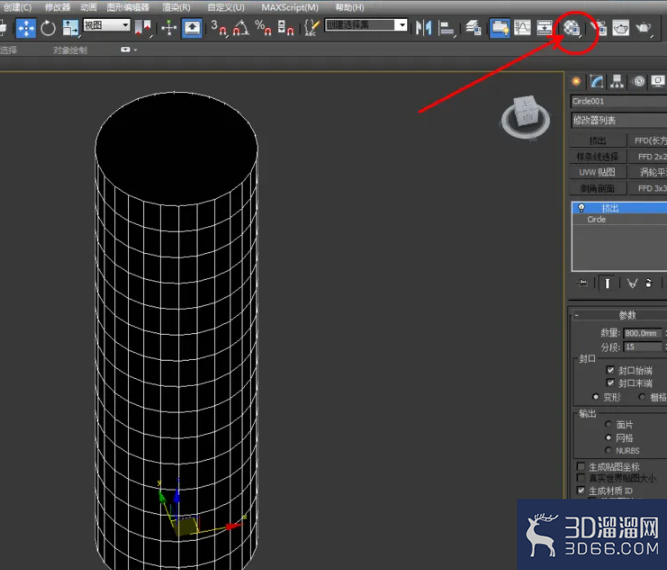Open the Render Setup icon
Image resolution: width=667 pixels, height=570 pixels.
pos(600,28)
